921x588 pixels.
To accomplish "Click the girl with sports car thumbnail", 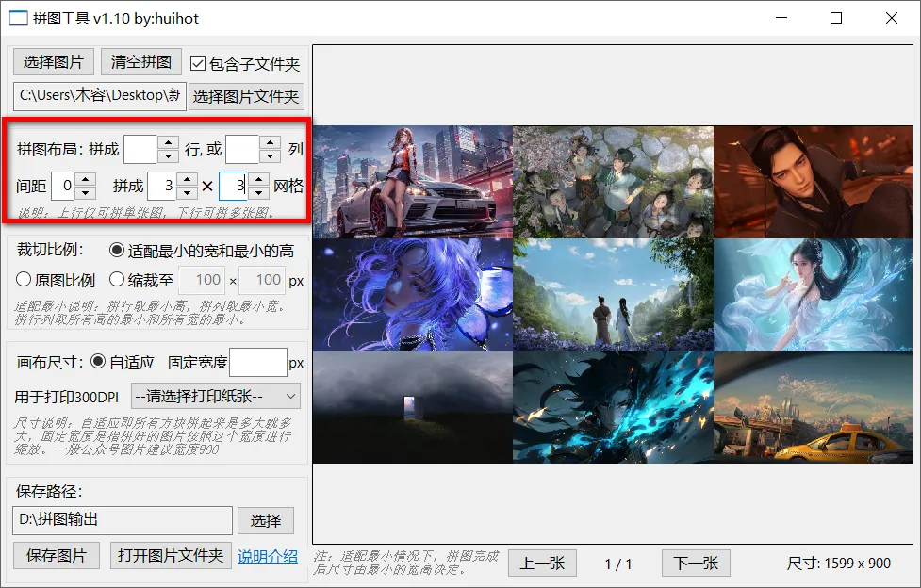I will 413,182.
